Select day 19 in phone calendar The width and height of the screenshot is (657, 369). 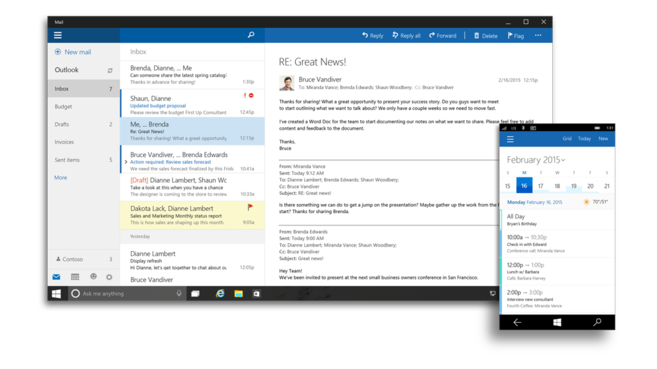coord(574,186)
